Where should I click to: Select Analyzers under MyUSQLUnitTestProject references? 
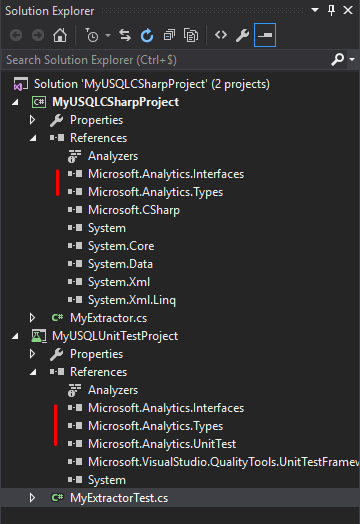113,390
